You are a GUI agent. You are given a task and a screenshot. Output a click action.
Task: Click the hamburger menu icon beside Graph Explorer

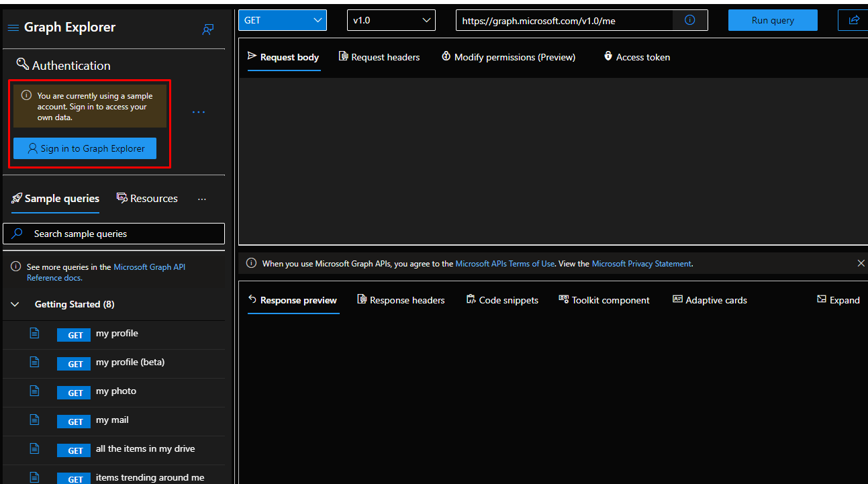click(x=13, y=28)
